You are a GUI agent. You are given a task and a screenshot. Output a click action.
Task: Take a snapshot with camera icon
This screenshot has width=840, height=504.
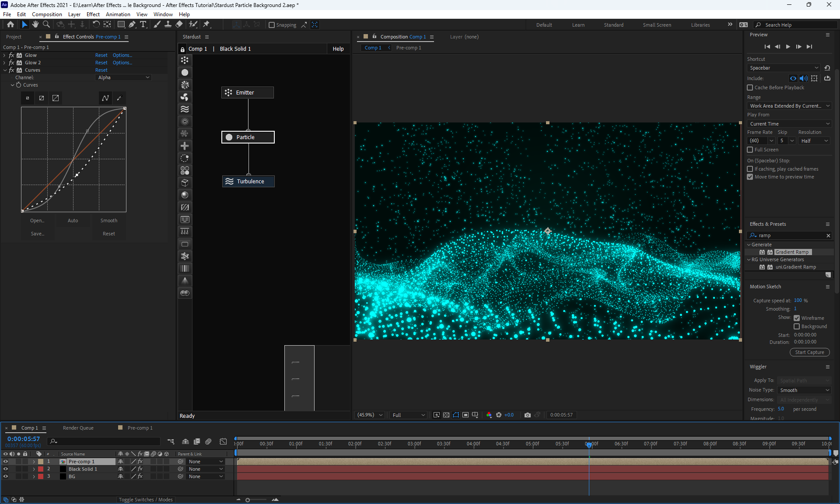(527, 415)
